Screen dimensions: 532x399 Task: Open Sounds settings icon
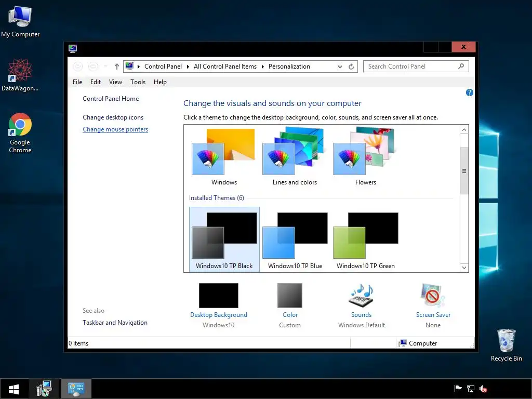pos(362,296)
